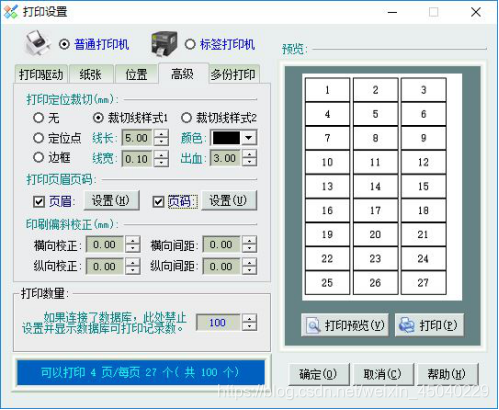Click the 线长 spinner arrows
Viewport: 499px width, 410px height.
coord(161,138)
